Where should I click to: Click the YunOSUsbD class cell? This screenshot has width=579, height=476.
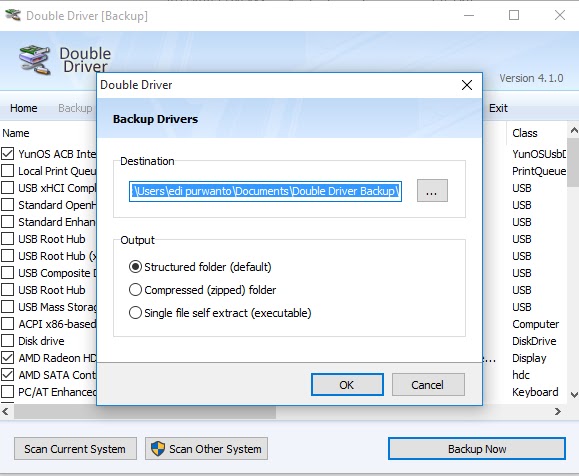pyautogui.click(x=539, y=154)
